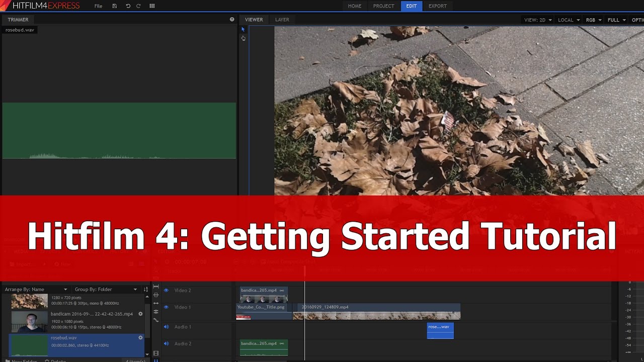Image resolution: width=644 pixels, height=362 pixels.
Task: Click the Audio 1 track label
Action: point(183,327)
